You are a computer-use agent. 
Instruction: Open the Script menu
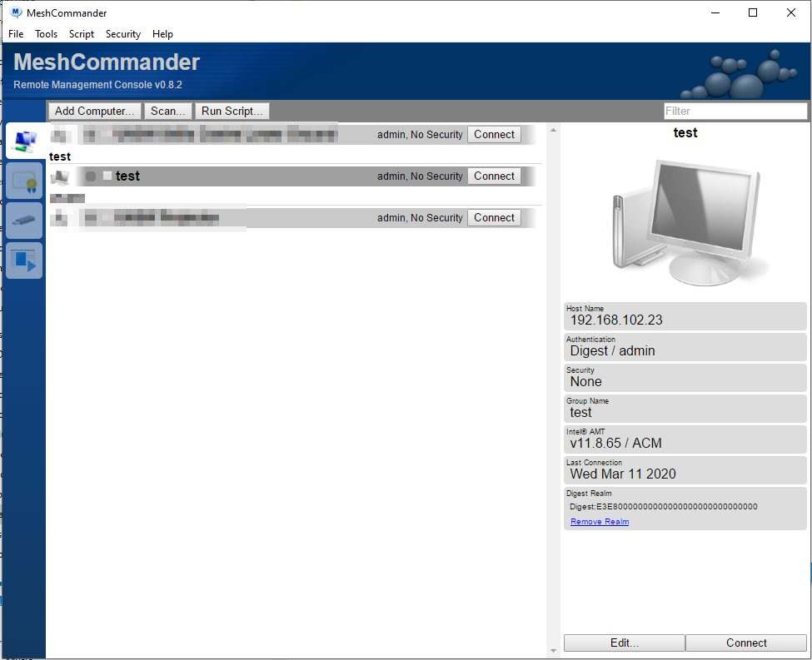click(81, 34)
